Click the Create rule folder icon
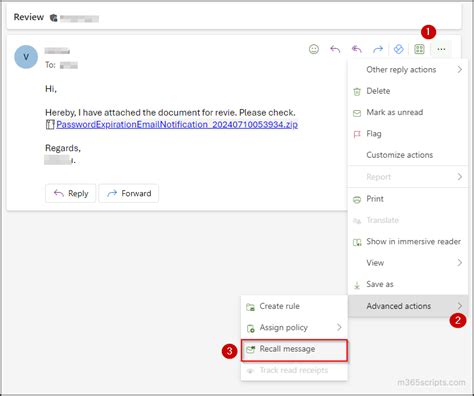 [250, 307]
